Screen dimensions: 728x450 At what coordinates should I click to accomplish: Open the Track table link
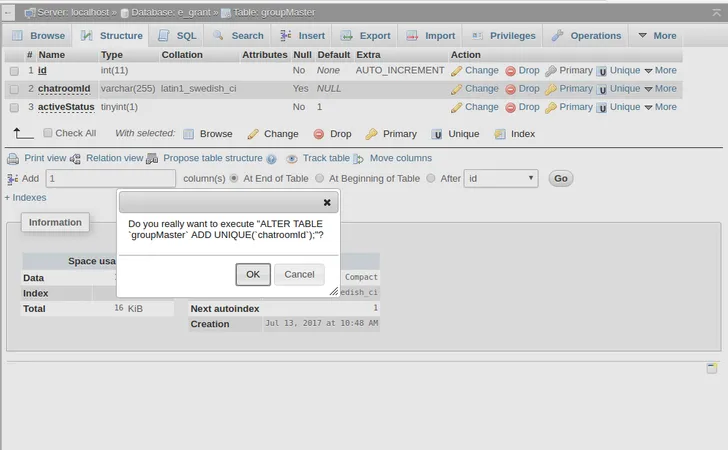click(326, 158)
